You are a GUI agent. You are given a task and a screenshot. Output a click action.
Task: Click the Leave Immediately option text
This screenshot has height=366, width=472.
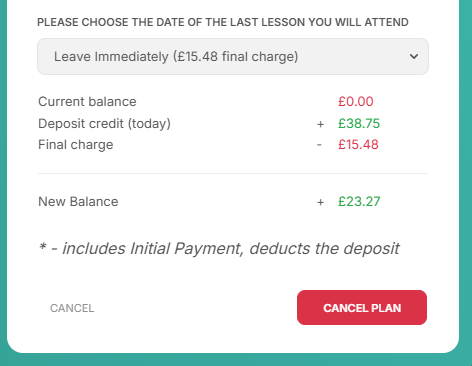176,56
